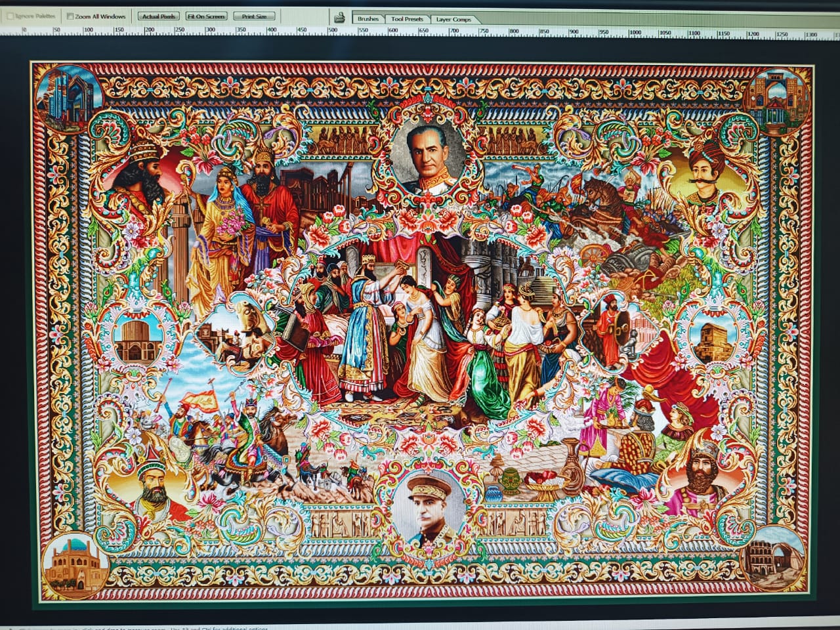This screenshot has height=630, width=840.
Task: Click the Fit On Screen button
Action: (206, 16)
